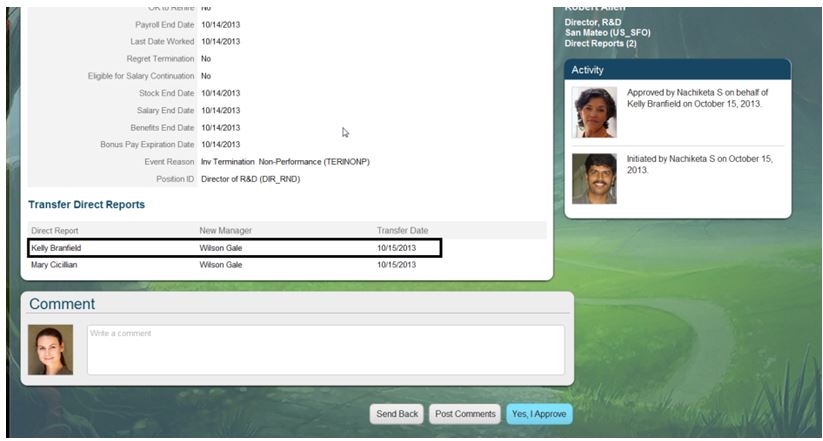823x441 pixels.
Task: Click the Send Back button
Action: pos(397,414)
